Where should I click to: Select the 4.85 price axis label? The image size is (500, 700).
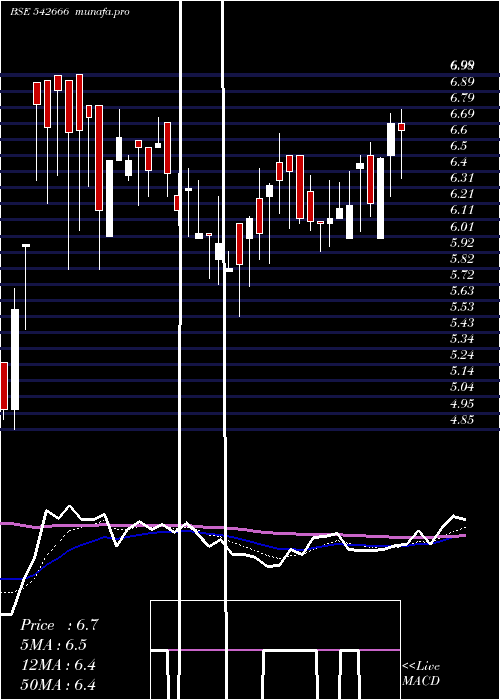pyautogui.click(x=462, y=420)
